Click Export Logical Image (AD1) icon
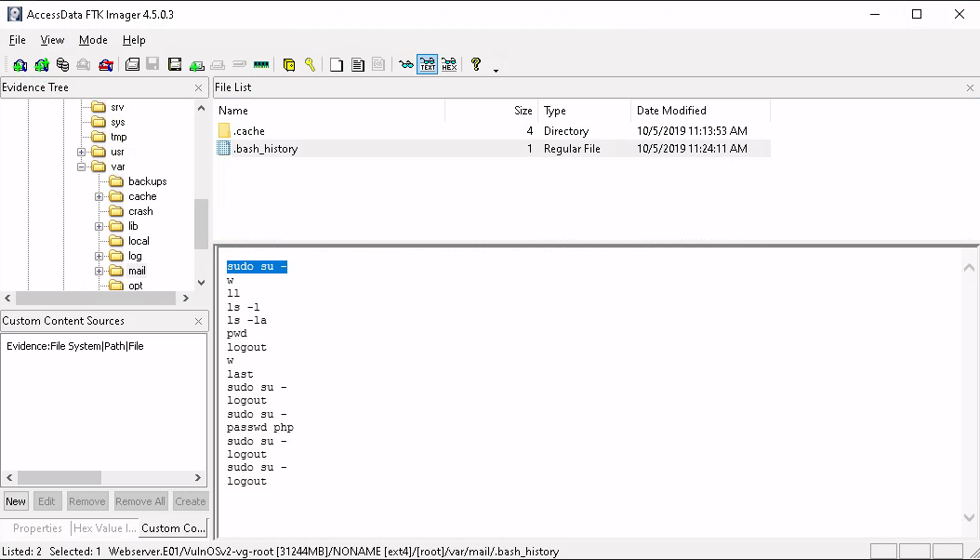Viewport: 980px width, 560px height. point(175,64)
